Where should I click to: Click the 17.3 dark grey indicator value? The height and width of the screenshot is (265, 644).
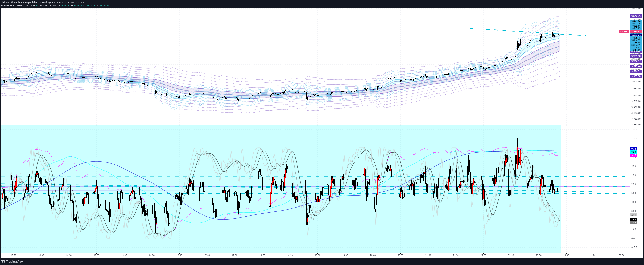click(x=633, y=223)
